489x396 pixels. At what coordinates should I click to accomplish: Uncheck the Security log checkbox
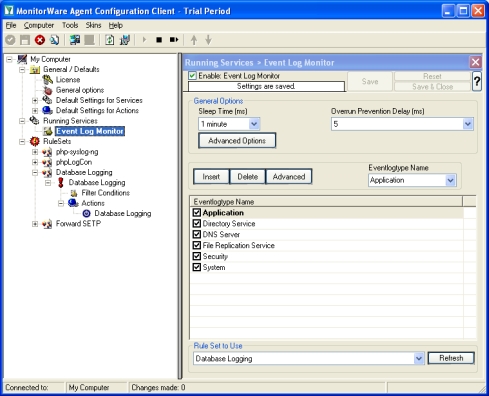197,256
